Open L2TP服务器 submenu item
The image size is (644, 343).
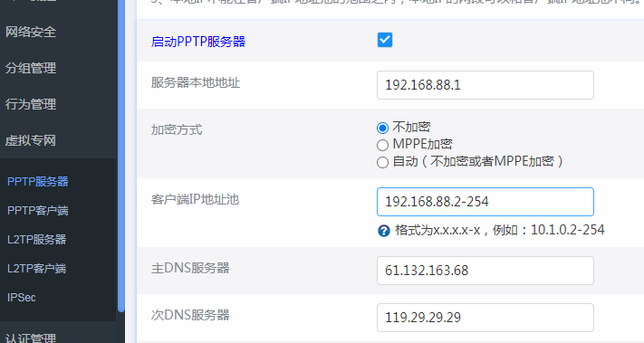[36, 239]
